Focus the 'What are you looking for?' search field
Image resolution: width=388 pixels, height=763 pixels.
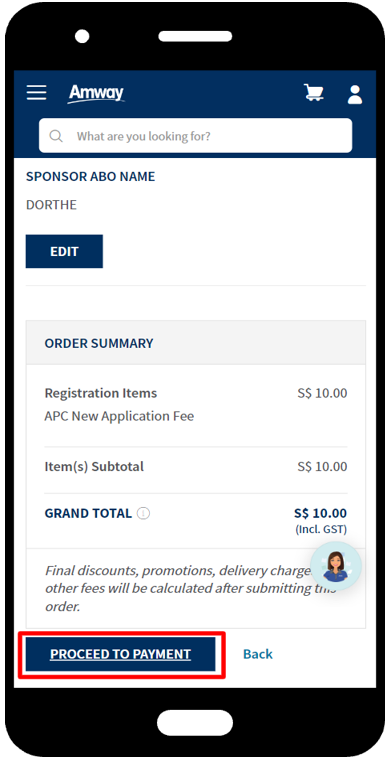click(x=195, y=136)
